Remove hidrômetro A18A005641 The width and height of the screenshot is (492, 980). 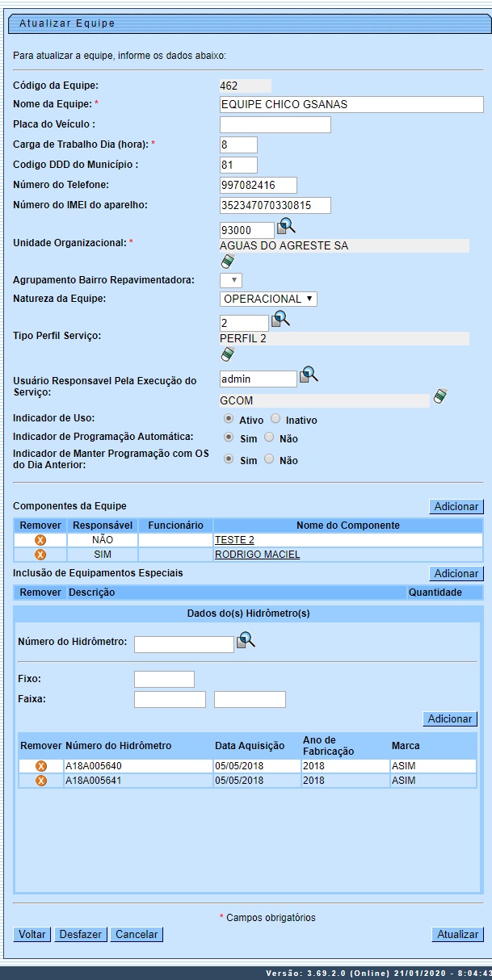(x=41, y=781)
